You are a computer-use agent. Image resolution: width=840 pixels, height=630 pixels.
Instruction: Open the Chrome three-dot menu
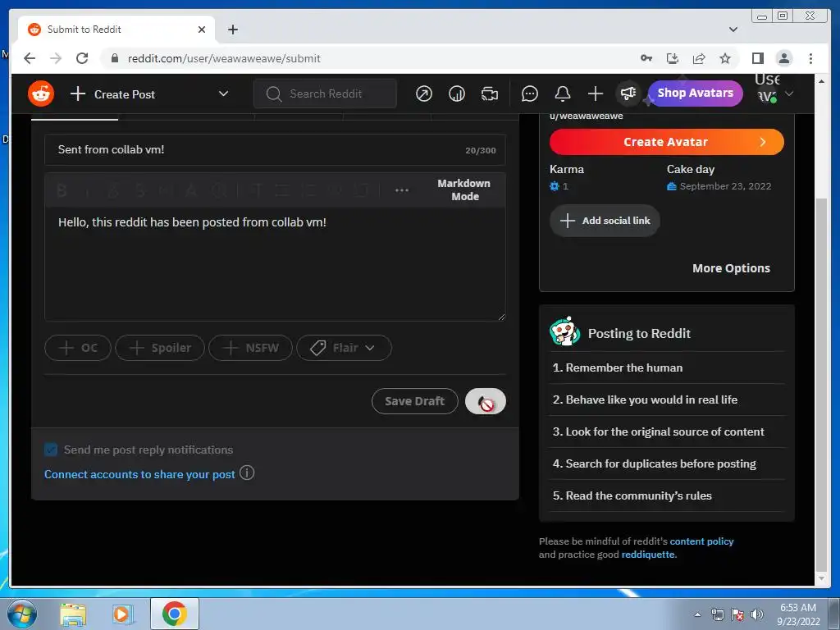coord(810,58)
